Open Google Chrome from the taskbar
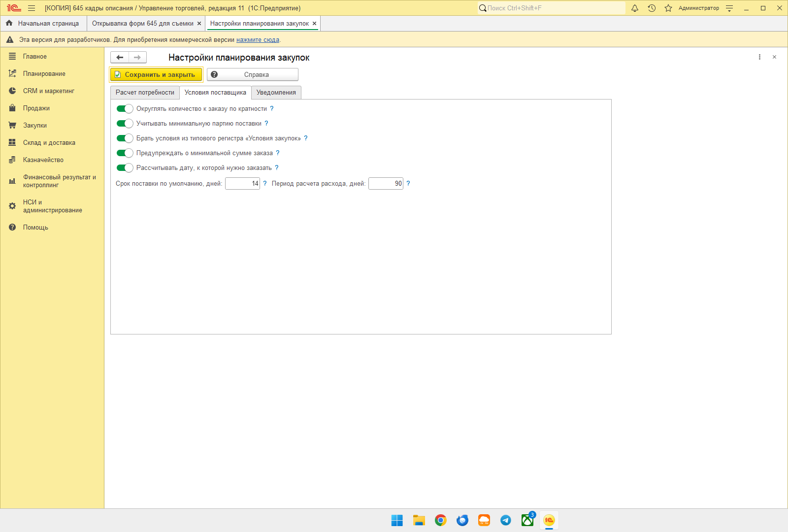Viewport: 788px width, 532px height. point(441,520)
